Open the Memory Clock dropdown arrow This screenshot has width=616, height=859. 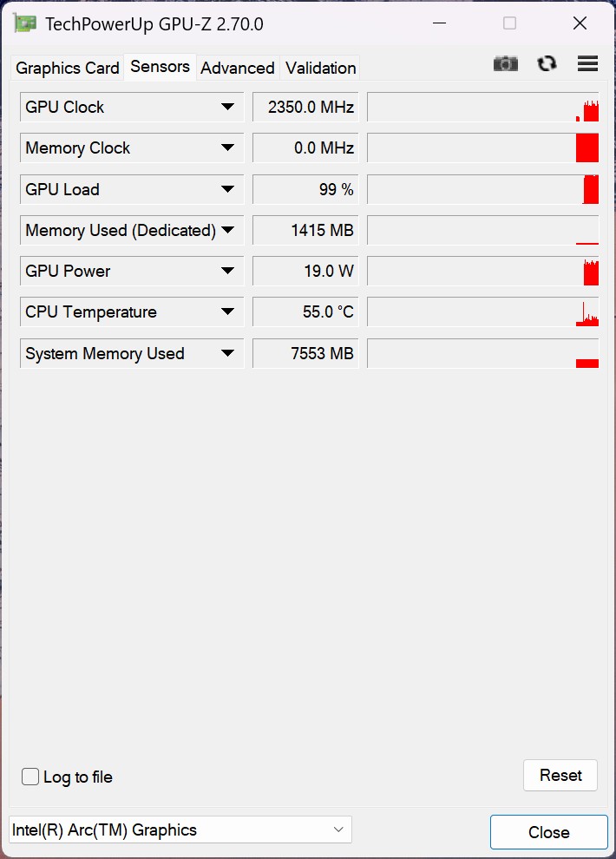coord(228,148)
